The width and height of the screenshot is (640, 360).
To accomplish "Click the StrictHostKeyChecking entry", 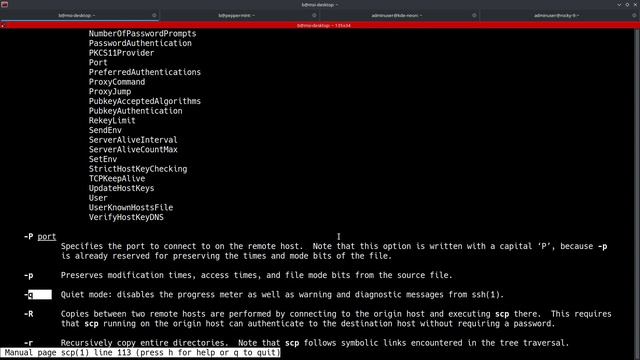I will click(138, 169).
